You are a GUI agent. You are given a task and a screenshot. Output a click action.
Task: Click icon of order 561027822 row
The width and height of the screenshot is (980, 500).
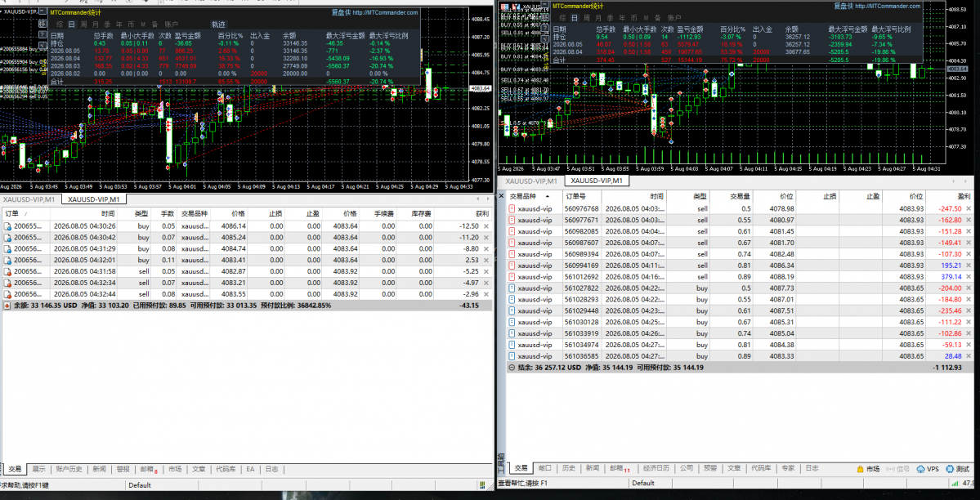point(512,288)
